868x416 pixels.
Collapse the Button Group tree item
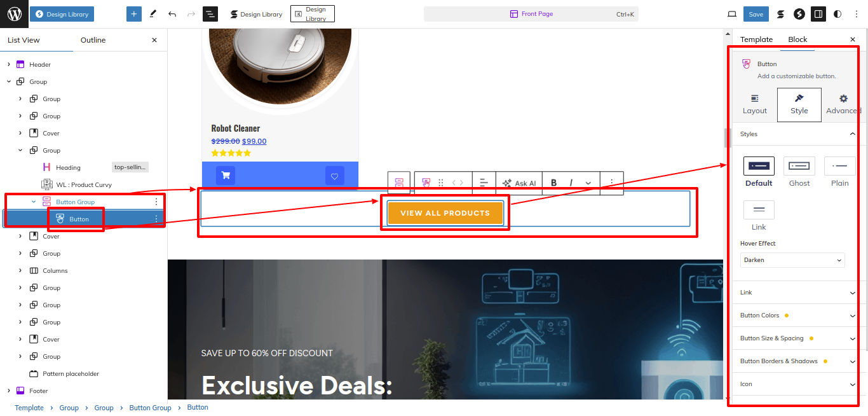pos(34,202)
